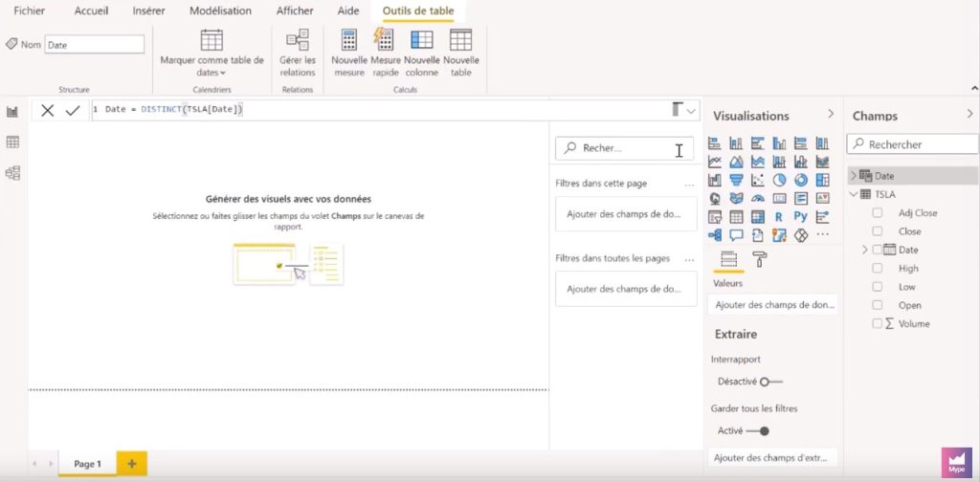980x482 pixels.
Task: Check the Open field checkbox
Action: 878,305
